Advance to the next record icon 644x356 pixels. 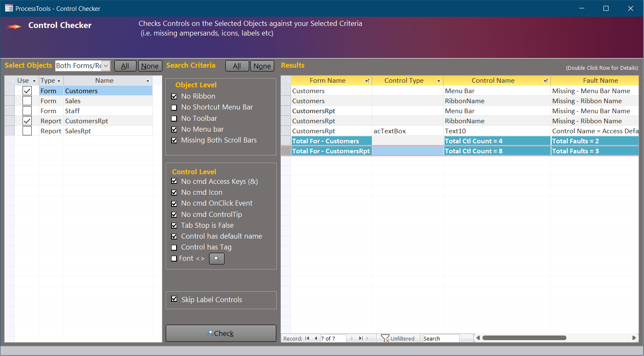[x=351, y=338]
